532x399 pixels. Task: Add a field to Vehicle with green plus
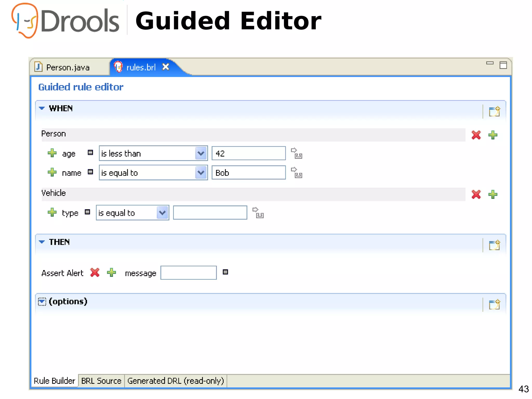(x=493, y=194)
